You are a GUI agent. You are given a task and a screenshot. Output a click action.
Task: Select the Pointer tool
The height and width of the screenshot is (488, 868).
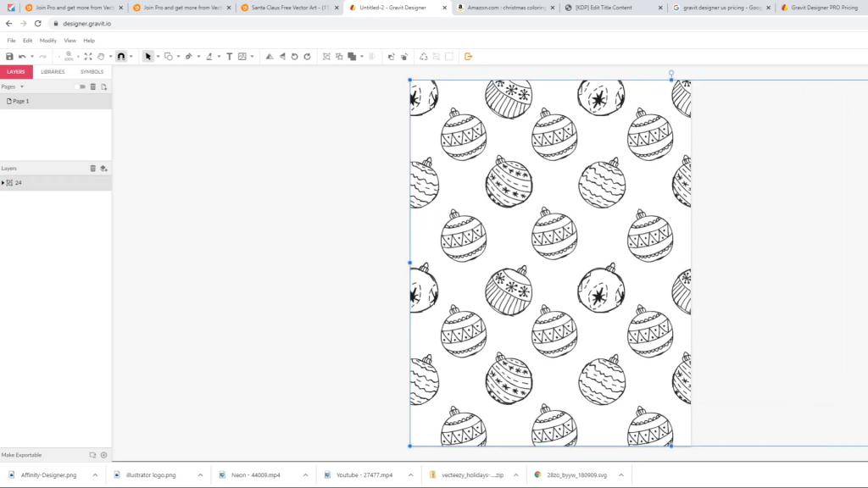pos(147,57)
